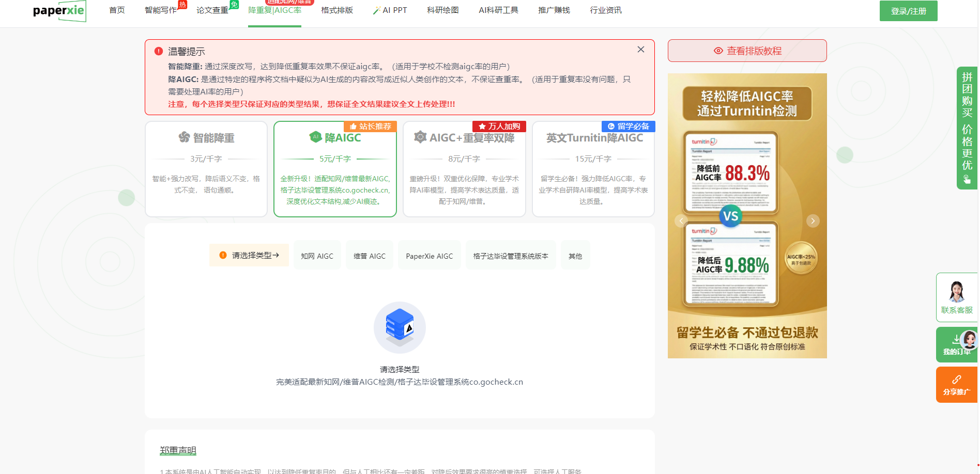
Task: Click the thumbs-up icon in 站长推荐 badge
Action: [x=353, y=127]
